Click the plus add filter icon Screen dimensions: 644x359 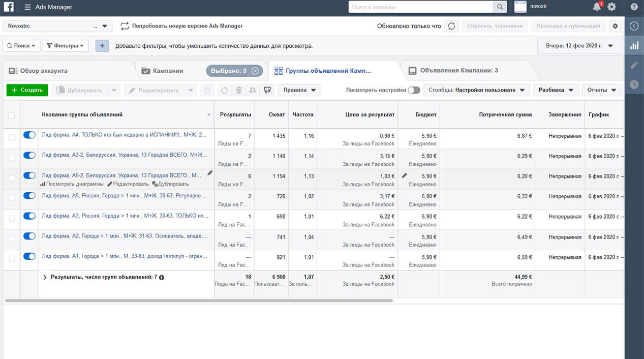click(x=102, y=46)
